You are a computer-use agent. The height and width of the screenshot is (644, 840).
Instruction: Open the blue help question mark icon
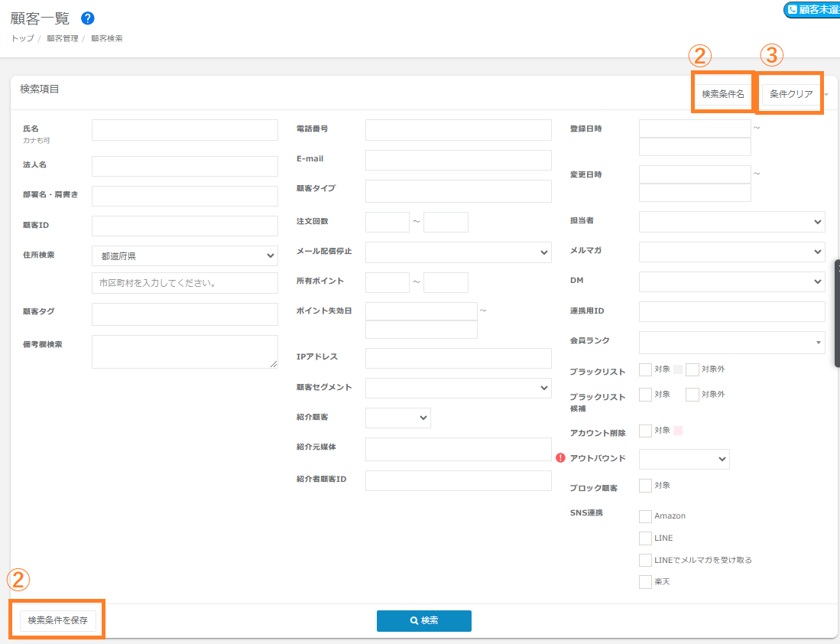click(88, 18)
